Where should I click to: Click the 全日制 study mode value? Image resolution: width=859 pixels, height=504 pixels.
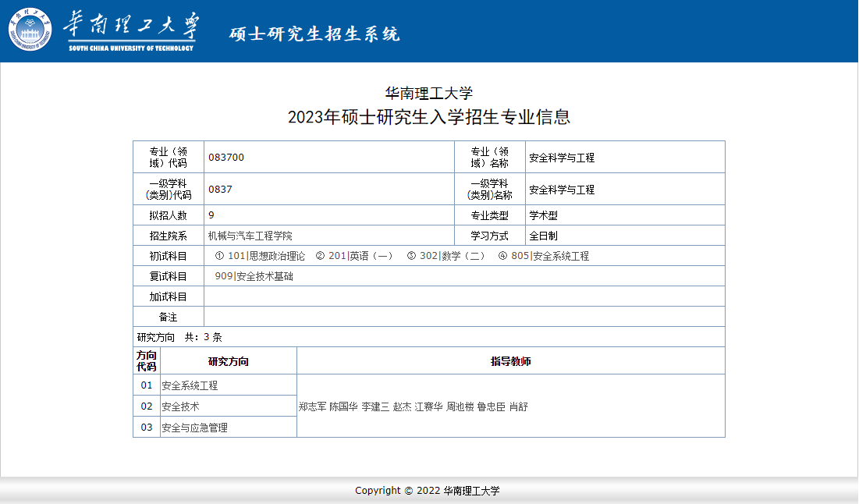click(x=543, y=236)
